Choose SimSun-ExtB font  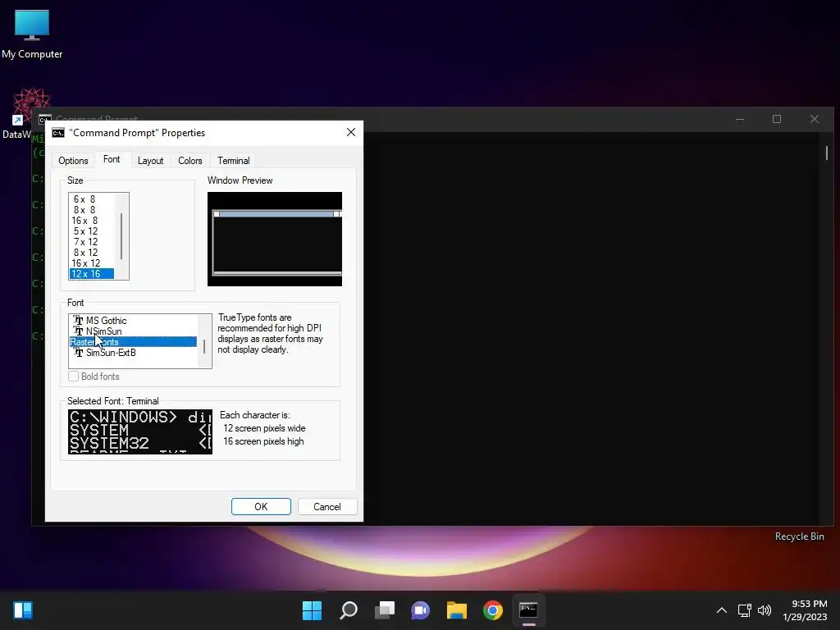pyautogui.click(x=133, y=353)
